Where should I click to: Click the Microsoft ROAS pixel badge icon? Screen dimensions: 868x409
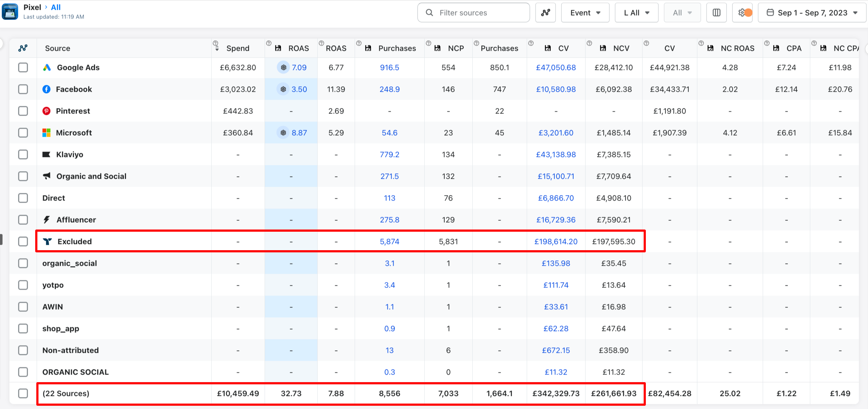coord(283,133)
